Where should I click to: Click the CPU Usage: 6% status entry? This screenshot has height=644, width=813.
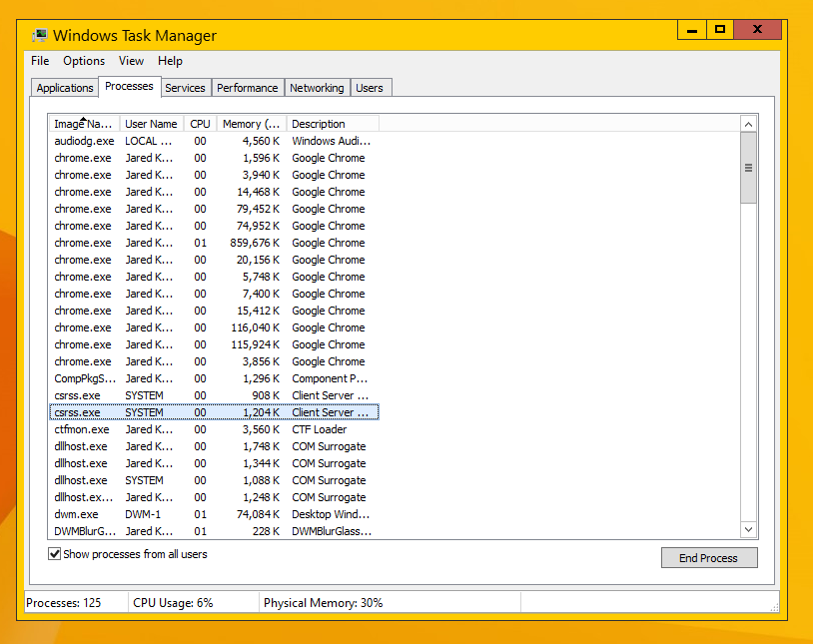pos(194,602)
